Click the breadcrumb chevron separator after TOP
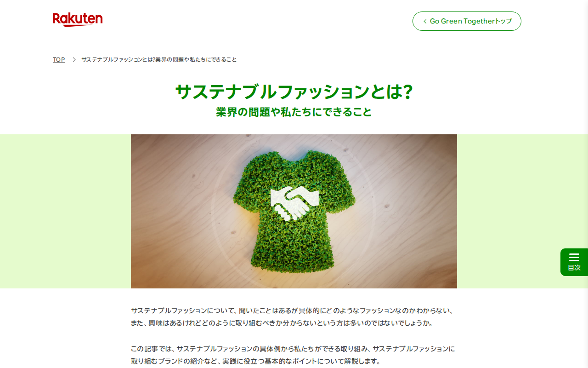 pyautogui.click(x=73, y=60)
